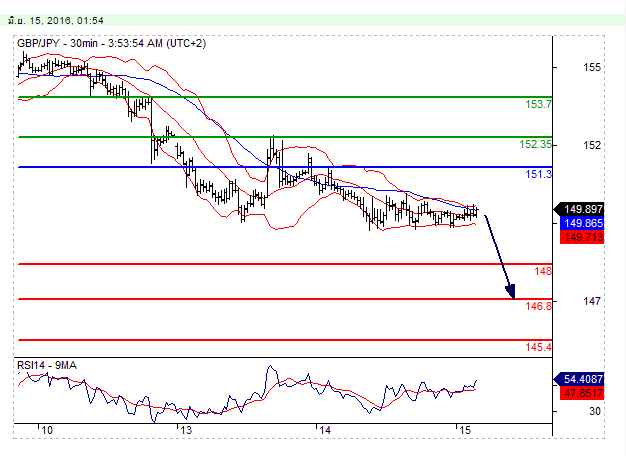Image resolution: width=626 pixels, height=456 pixels.
Task: Click the chart title 'GBP/JPY - 30min'
Action: 57,43
